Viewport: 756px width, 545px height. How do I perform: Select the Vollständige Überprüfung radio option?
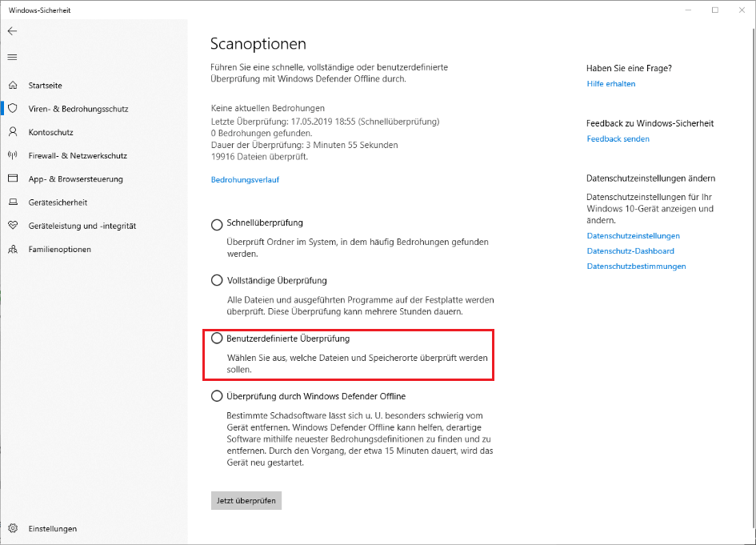(x=217, y=281)
